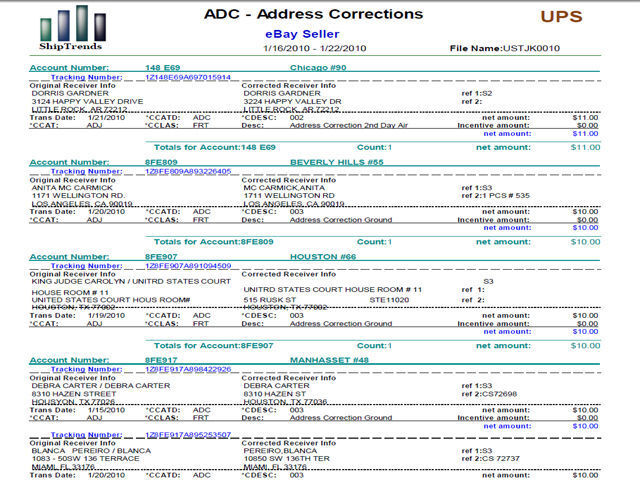Click the ShipTrends logo
Viewport: 640px width, 480px height.
tap(73, 28)
